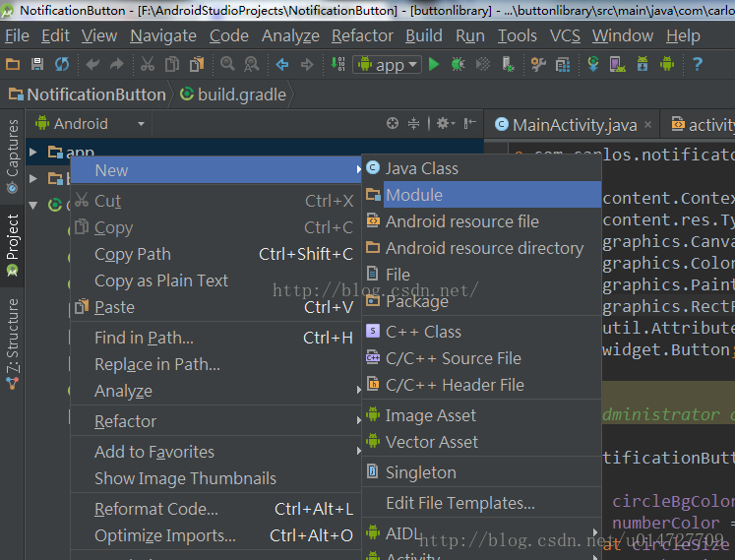This screenshot has height=560, width=735.
Task: Select C++ Class from New submenu
Action: coord(482,332)
